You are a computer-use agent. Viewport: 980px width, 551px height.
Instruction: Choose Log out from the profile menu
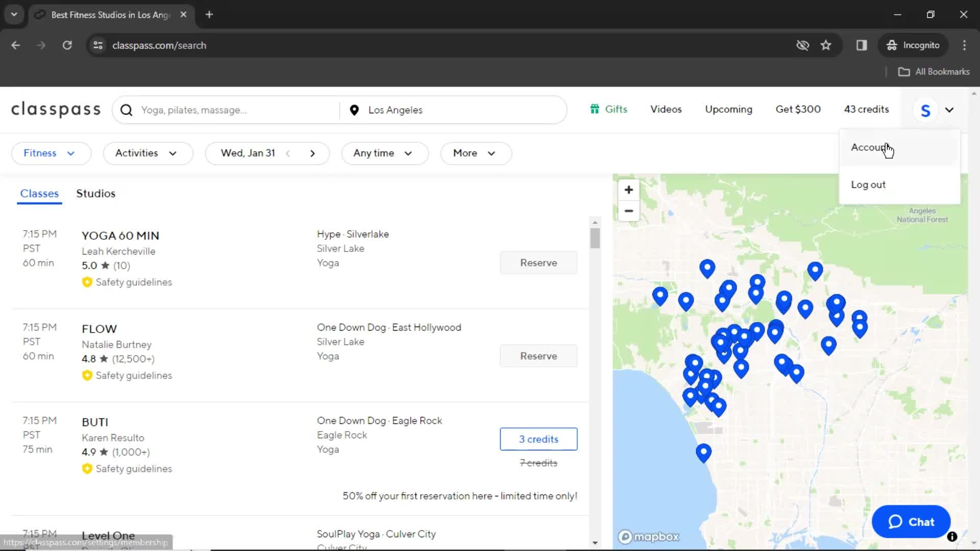tap(899, 185)
